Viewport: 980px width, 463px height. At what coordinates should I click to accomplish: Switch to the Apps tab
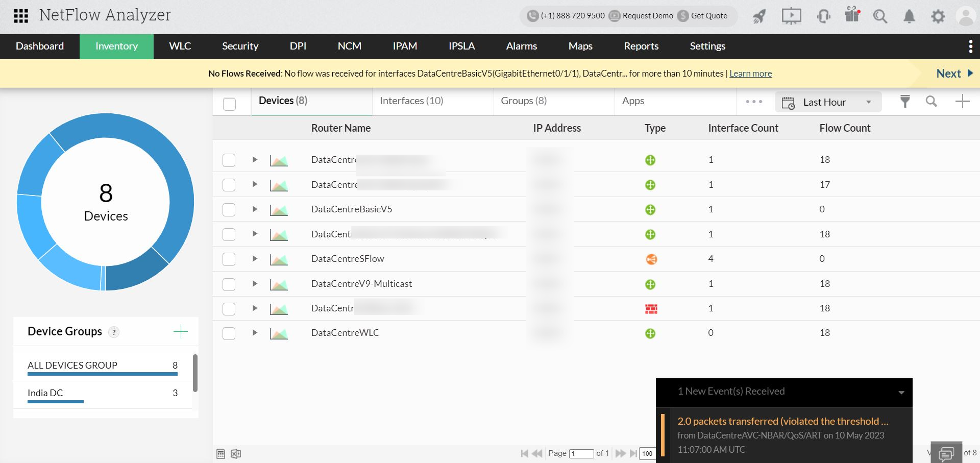pos(675,101)
